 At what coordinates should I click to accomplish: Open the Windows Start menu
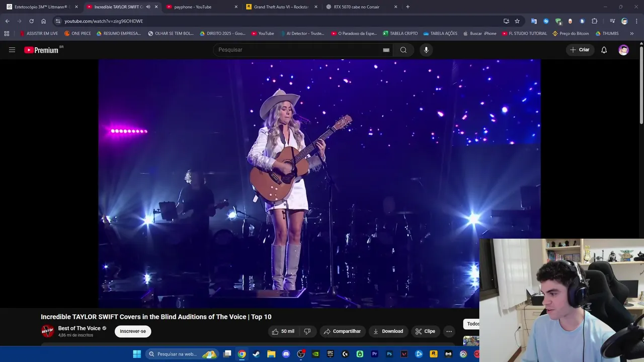[137, 354]
